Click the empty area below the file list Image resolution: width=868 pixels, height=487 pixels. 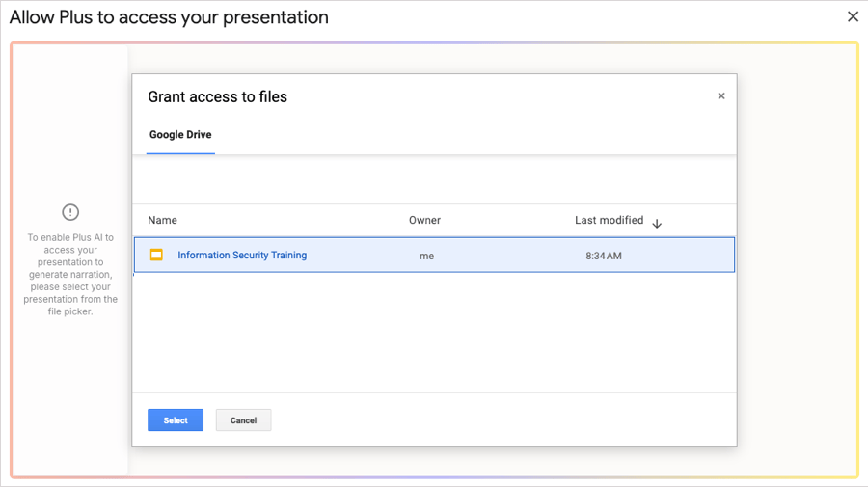(435, 332)
